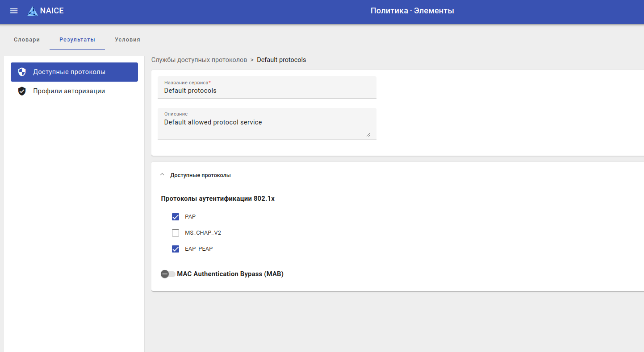This screenshot has width=644, height=352.
Task: Go to Службы доступных протоколов breadcrumb
Action: 199,60
